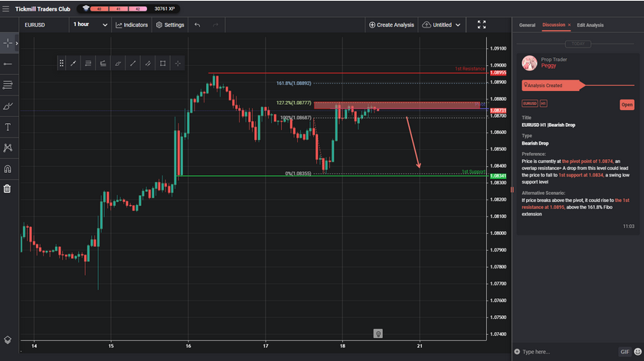Open the Indicators menu
Screen dimensions: 644x361
(132, 24)
